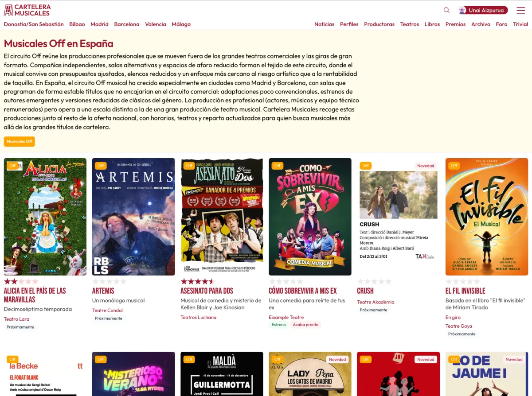Go to Málaga listings

pos(181,24)
